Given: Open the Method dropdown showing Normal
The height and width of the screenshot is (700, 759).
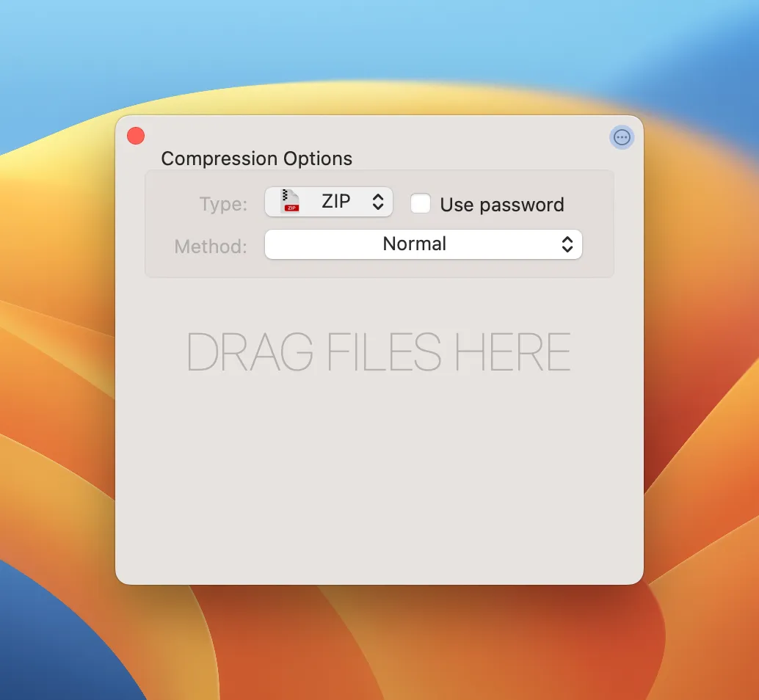Looking at the screenshot, I should (424, 244).
